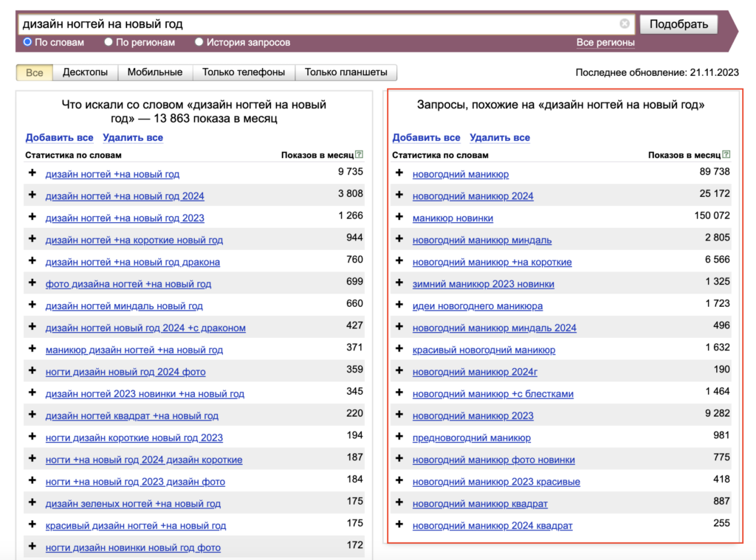Select the «По регионам» radio button
This screenshot has height=560, width=756.
pyautogui.click(x=109, y=42)
